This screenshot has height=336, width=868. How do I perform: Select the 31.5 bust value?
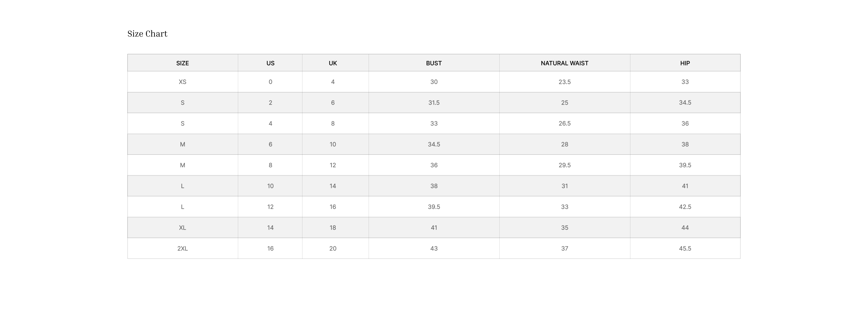pos(434,103)
